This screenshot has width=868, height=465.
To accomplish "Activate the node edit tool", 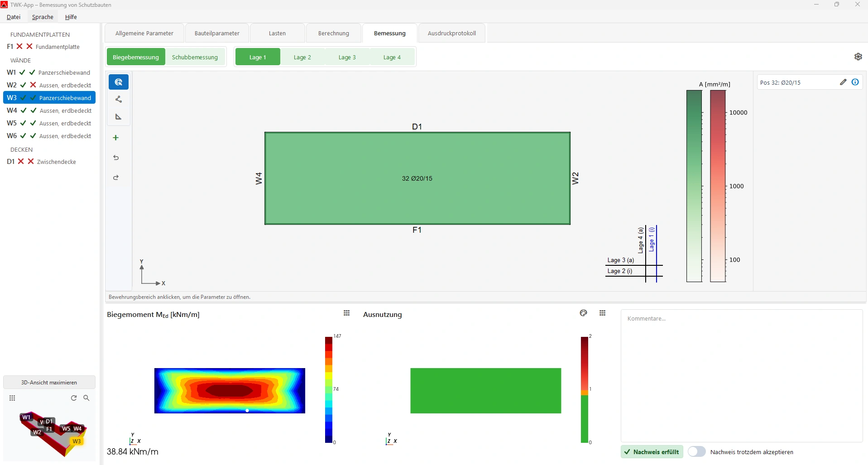I will click(119, 99).
